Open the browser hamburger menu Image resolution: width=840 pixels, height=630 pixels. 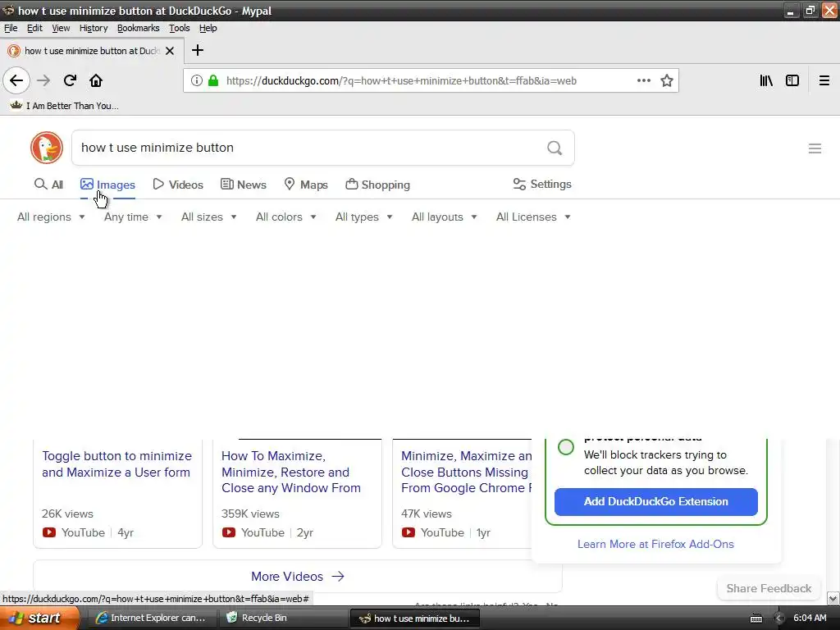pos(824,81)
